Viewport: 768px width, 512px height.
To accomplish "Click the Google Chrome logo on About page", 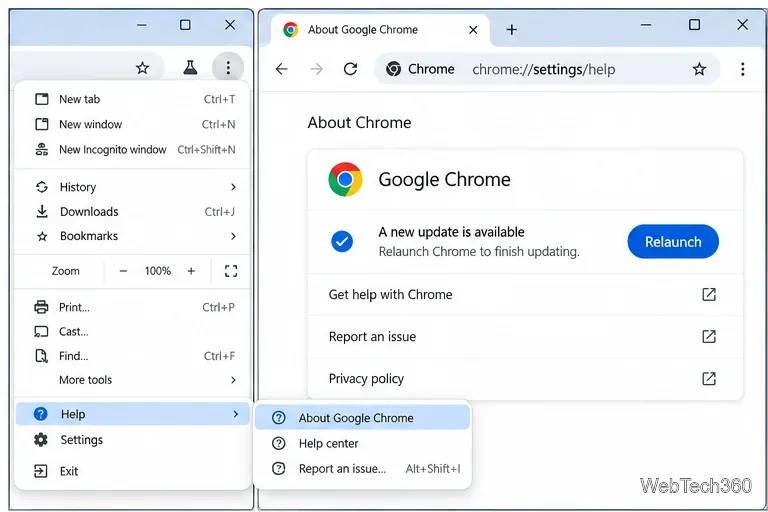I will point(345,179).
